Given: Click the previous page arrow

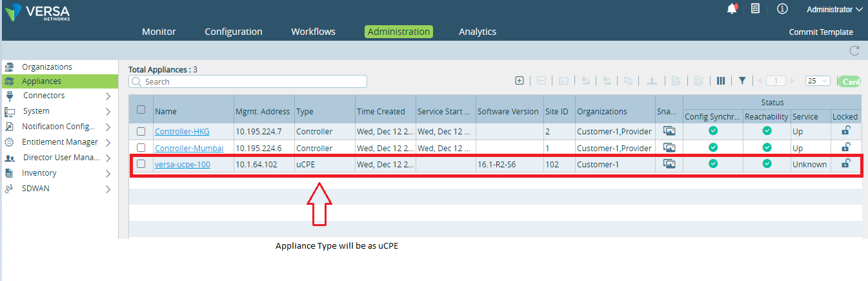Looking at the screenshot, I should click(760, 81).
